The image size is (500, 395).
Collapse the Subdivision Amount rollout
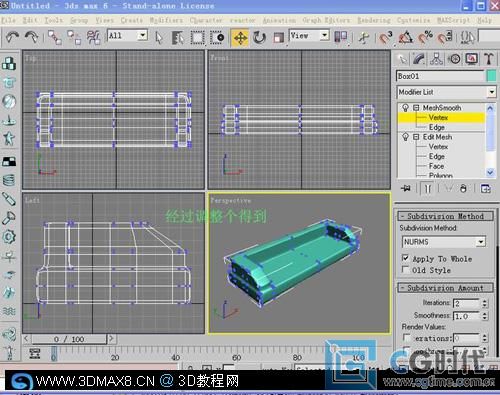[x=445, y=288]
